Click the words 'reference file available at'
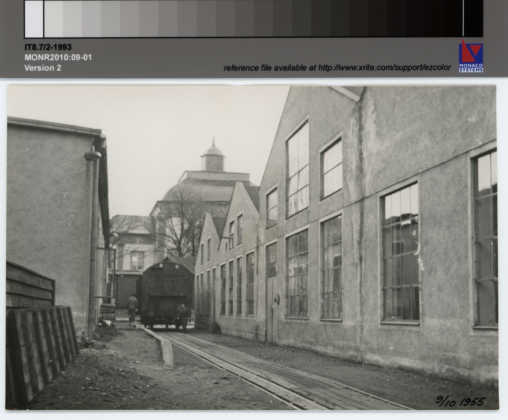The width and height of the screenshot is (508, 420). point(270,68)
